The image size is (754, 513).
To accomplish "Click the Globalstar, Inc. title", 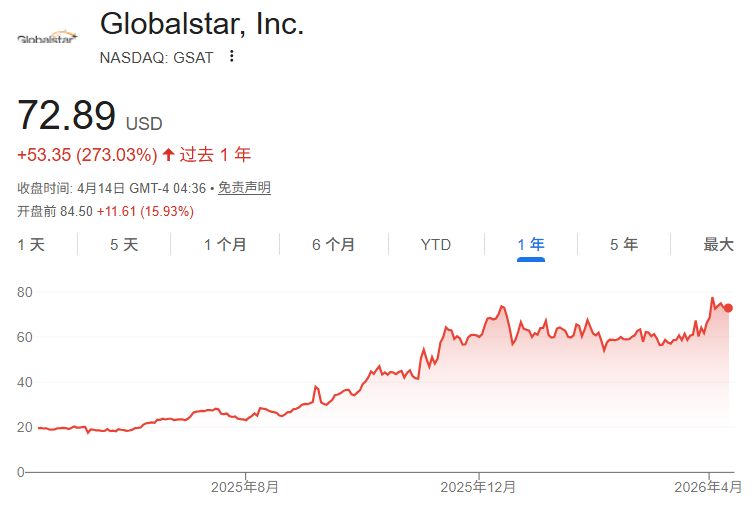I will pyautogui.click(x=202, y=24).
